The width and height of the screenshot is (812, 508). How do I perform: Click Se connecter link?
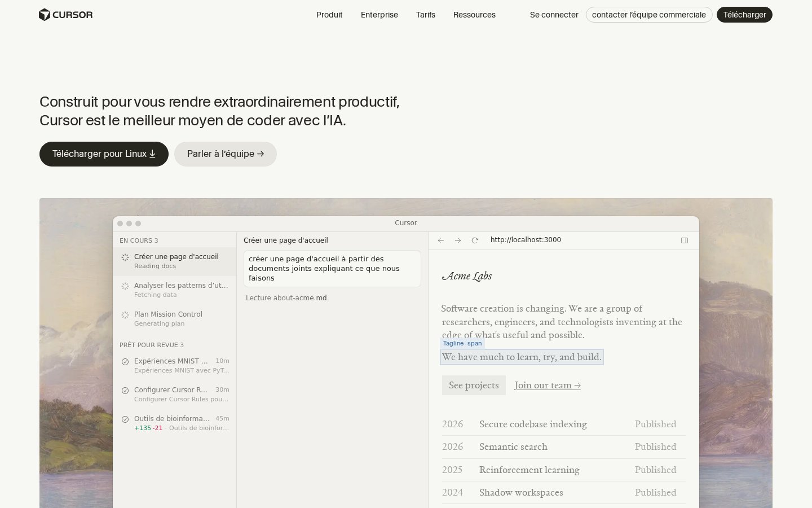coord(554,15)
